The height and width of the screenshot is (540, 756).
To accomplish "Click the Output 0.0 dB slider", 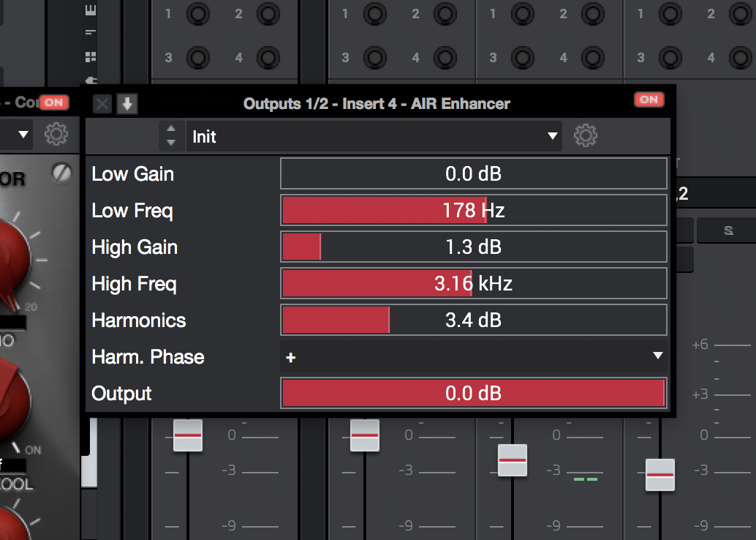I will point(473,393).
